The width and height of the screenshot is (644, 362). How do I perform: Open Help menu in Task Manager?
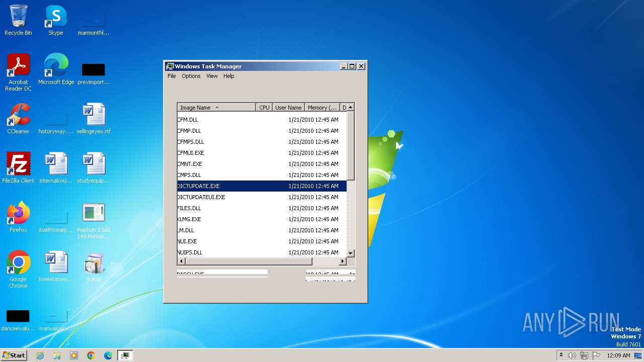point(229,76)
